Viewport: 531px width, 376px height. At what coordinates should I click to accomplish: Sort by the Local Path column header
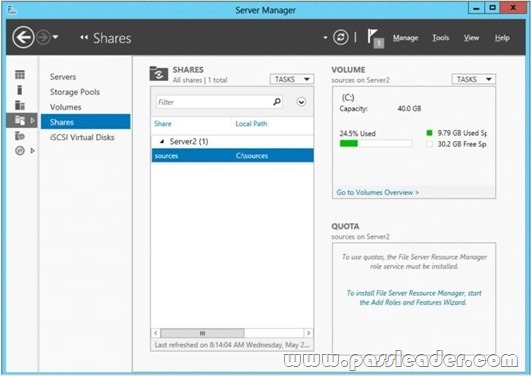click(251, 124)
